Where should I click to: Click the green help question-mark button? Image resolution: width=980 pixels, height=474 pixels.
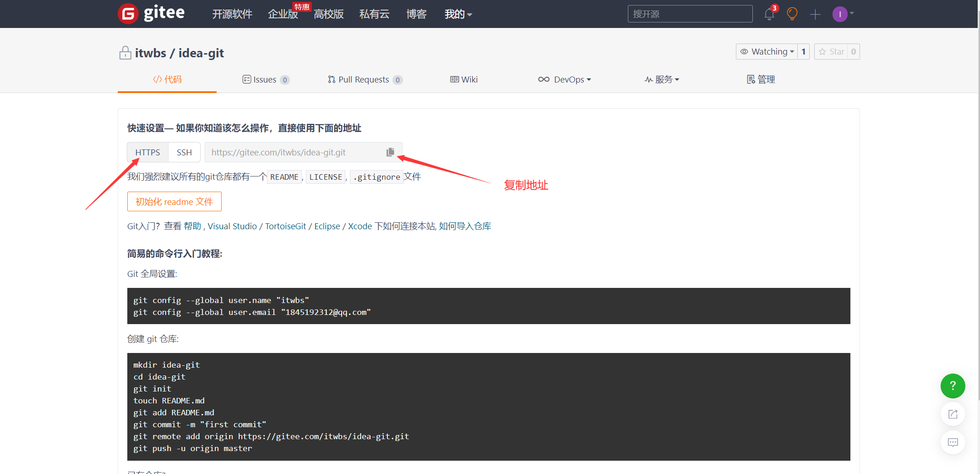(953, 386)
